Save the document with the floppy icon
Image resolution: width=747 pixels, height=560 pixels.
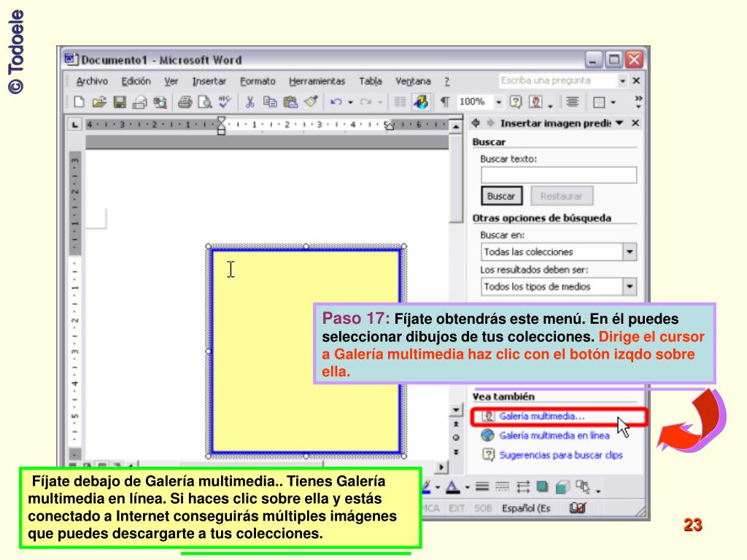[119, 102]
